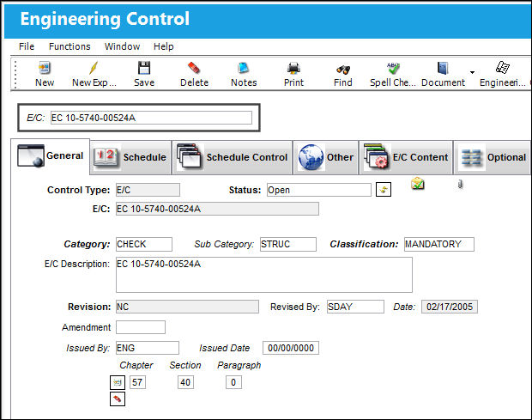
Task: Click the Status field showing Open
Action: [x=319, y=190]
